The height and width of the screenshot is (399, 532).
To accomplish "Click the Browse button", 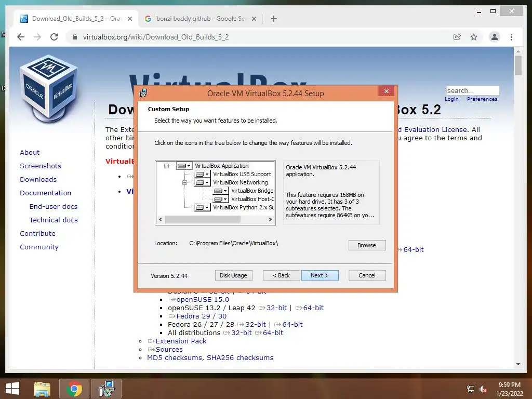I will pyautogui.click(x=367, y=245).
